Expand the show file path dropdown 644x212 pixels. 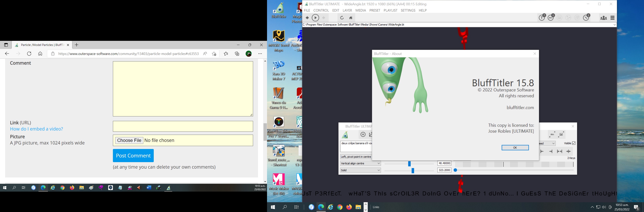tap(615, 25)
